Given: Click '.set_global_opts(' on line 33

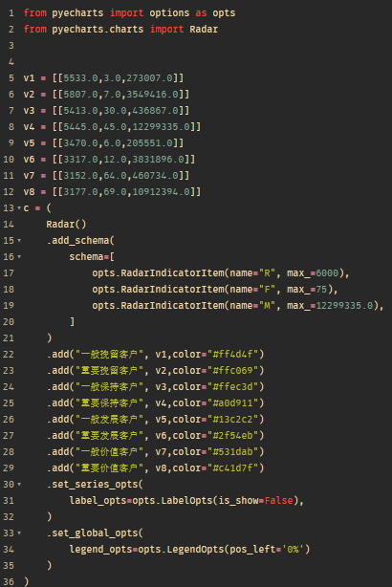Looking at the screenshot, I should (95, 533).
